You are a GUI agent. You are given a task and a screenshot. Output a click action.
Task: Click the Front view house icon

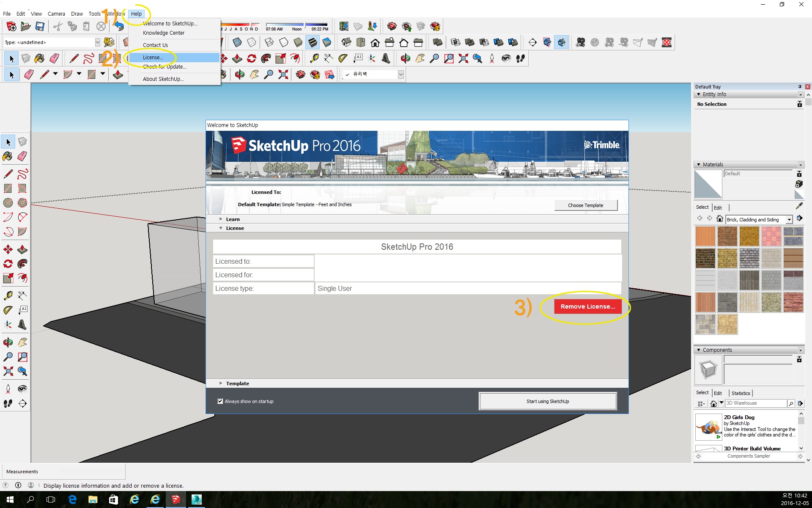coord(375,42)
